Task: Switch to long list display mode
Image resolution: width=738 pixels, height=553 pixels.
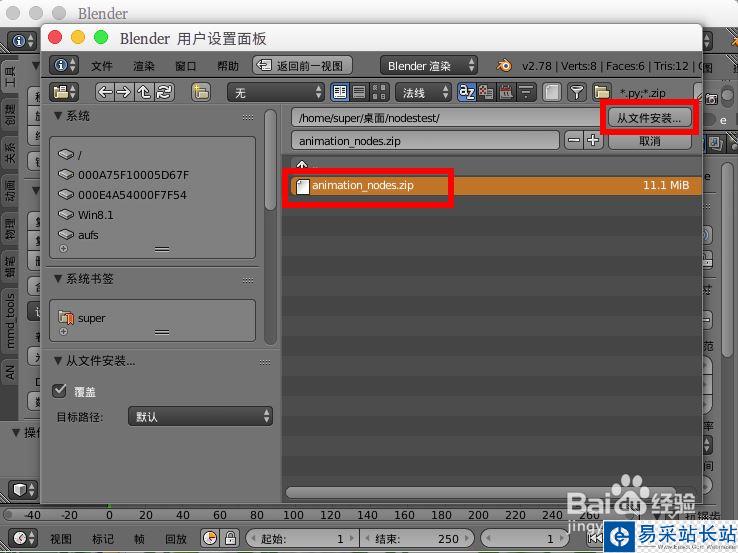Action: tap(359, 92)
